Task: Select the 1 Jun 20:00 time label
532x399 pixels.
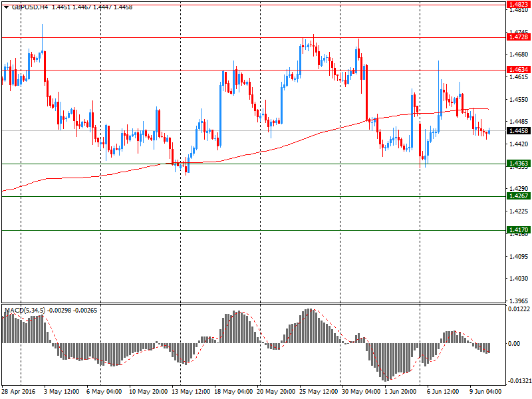Action: click(x=400, y=392)
